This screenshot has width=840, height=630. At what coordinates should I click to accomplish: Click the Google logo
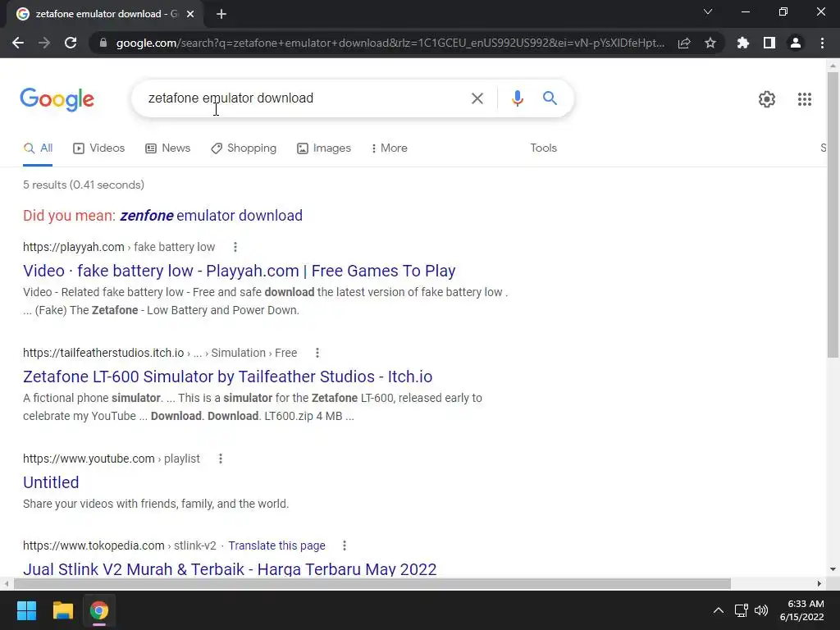click(x=57, y=99)
